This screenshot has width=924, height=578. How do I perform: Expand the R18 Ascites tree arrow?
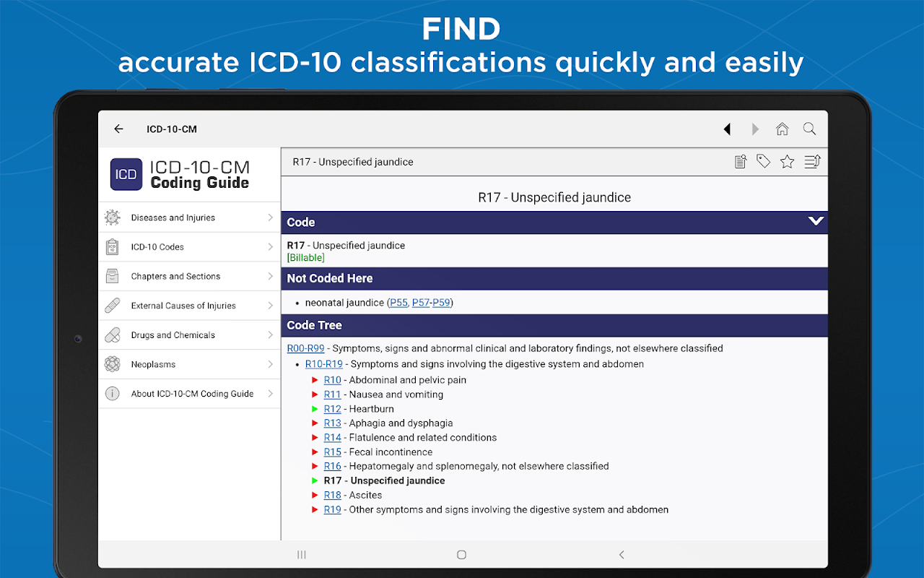point(315,495)
